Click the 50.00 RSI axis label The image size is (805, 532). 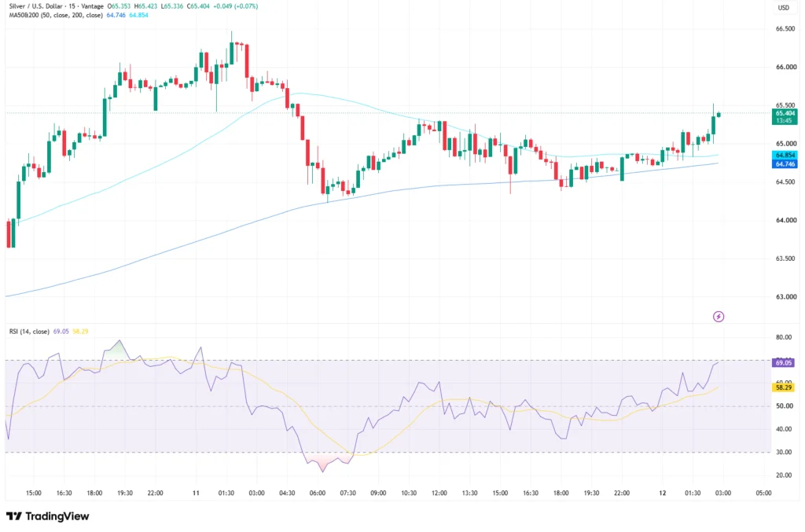click(784, 406)
